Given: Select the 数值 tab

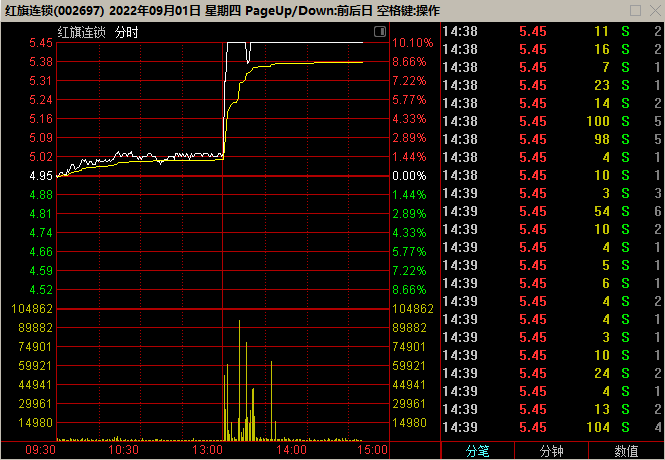Looking at the screenshot, I should 627,450.
